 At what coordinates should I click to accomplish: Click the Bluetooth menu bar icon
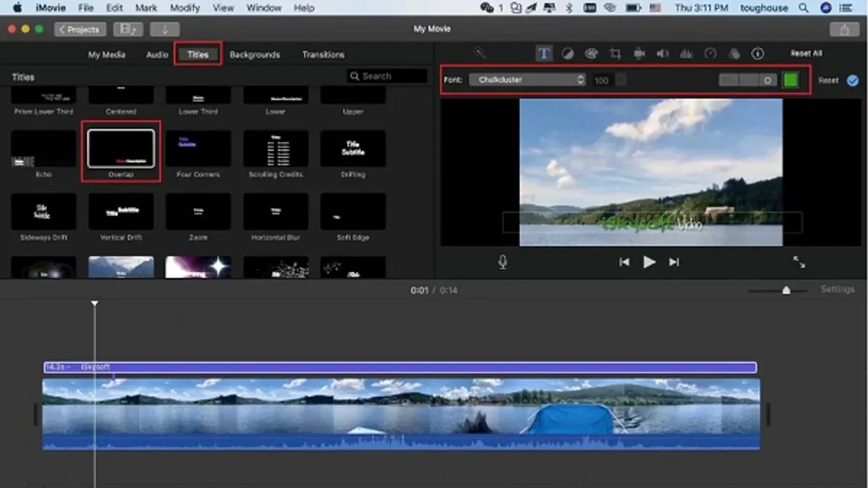569,8
